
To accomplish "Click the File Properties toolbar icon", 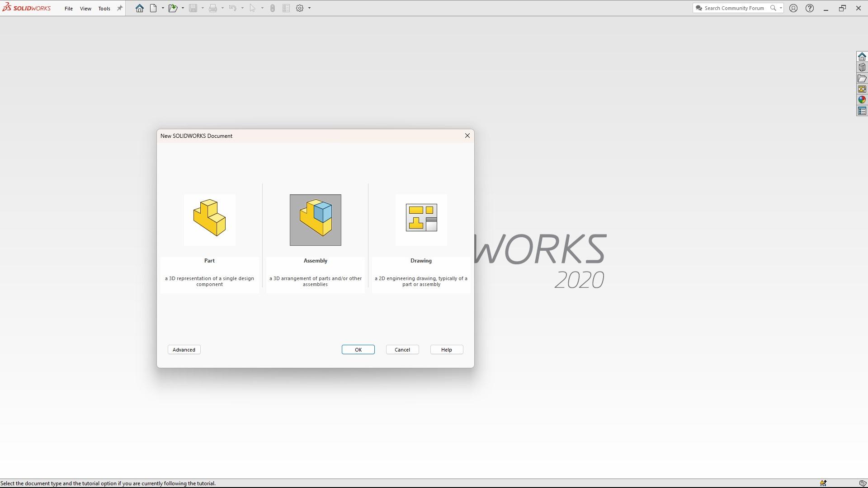I will click(x=286, y=8).
